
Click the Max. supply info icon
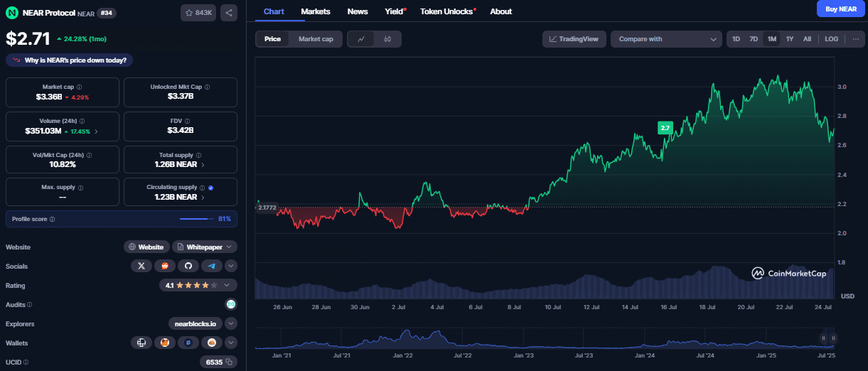pos(82,188)
